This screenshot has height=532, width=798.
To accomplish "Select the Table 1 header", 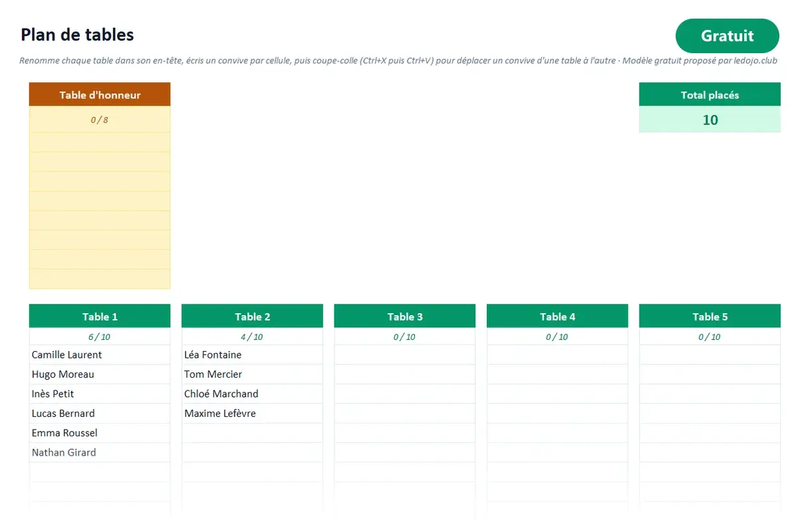I will [100, 317].
